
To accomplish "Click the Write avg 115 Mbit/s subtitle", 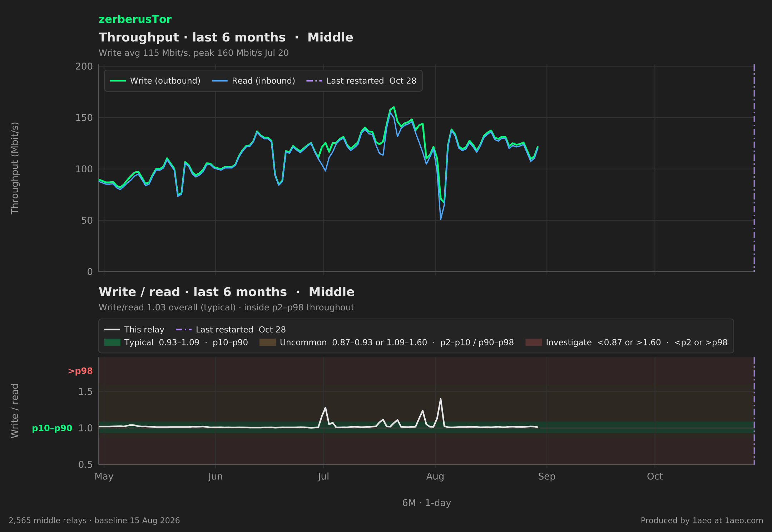I will (x=194, y=53).
